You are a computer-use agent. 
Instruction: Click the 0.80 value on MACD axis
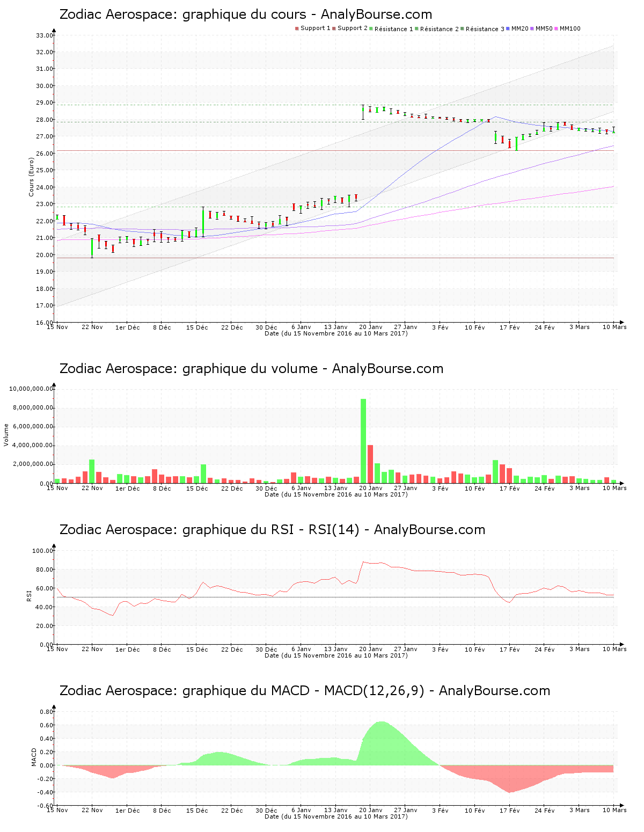coord(47,712)
